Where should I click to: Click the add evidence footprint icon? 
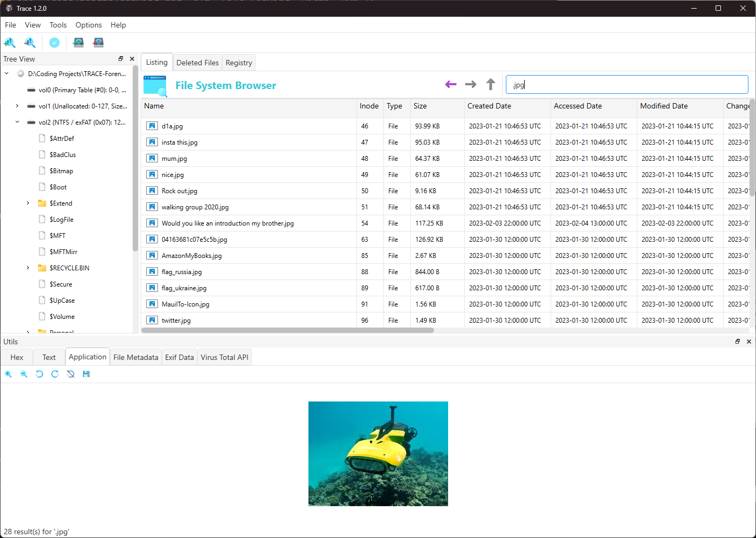[x=10, y=43]
